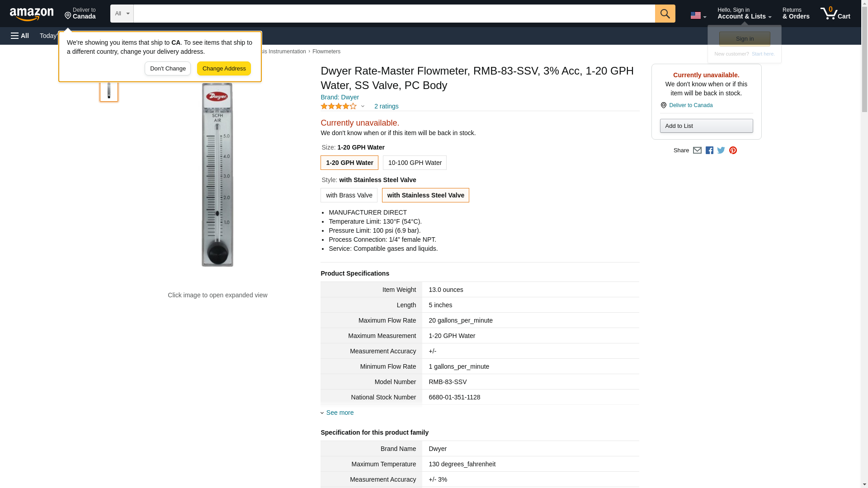Viewport: 868px width, 488px height.
Task: Open Returns & Orders
Action: (x=796, y=14)
